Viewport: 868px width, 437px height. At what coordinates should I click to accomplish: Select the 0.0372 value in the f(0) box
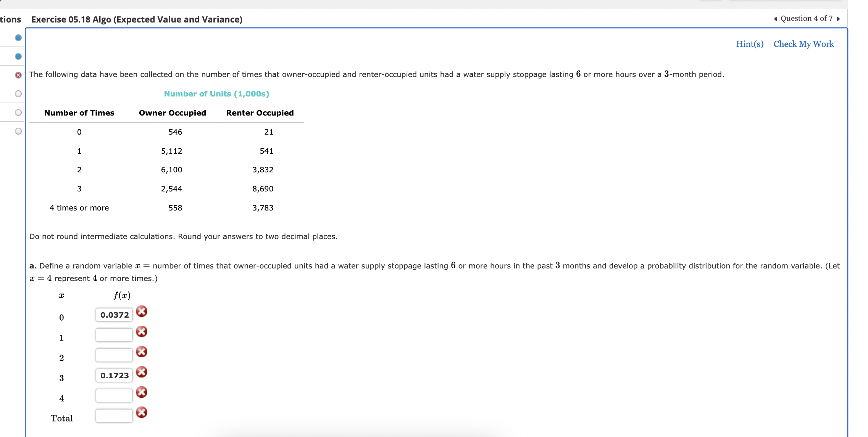[113, 314]
